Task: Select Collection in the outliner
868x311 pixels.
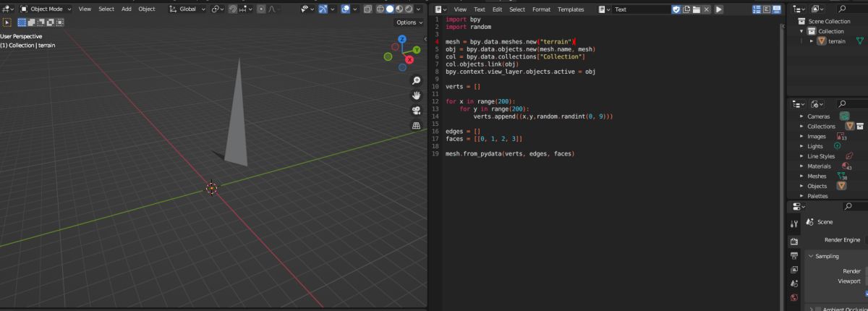Action: [x=830, y=31]
